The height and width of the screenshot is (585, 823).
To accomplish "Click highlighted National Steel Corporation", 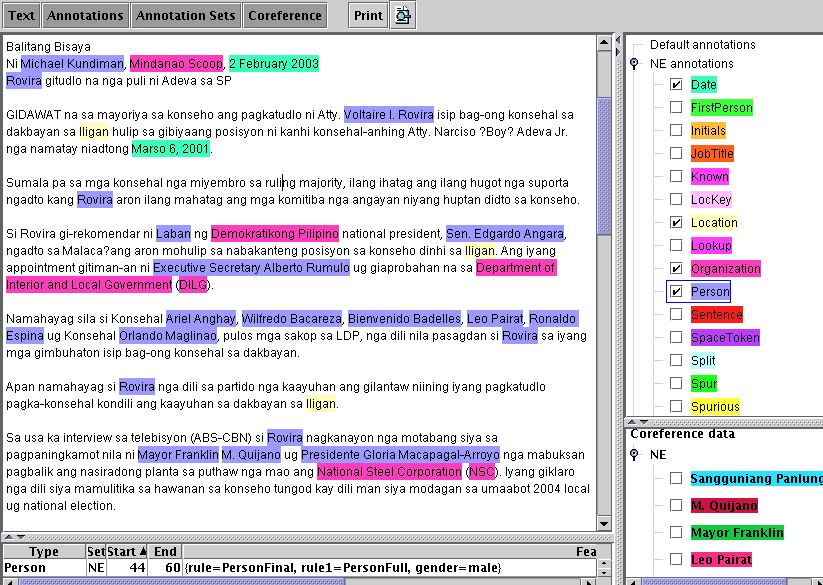I will tap(389, 472).
